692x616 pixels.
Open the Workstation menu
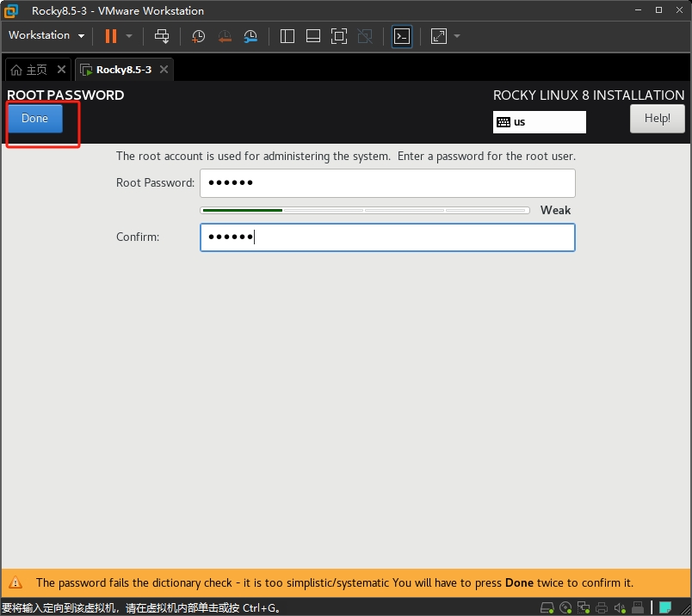[x=46, y=35]
